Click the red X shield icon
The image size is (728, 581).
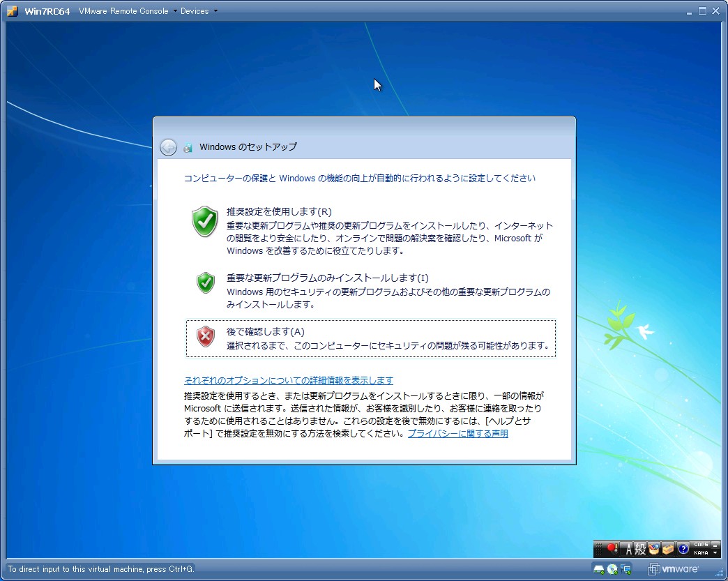205,336
